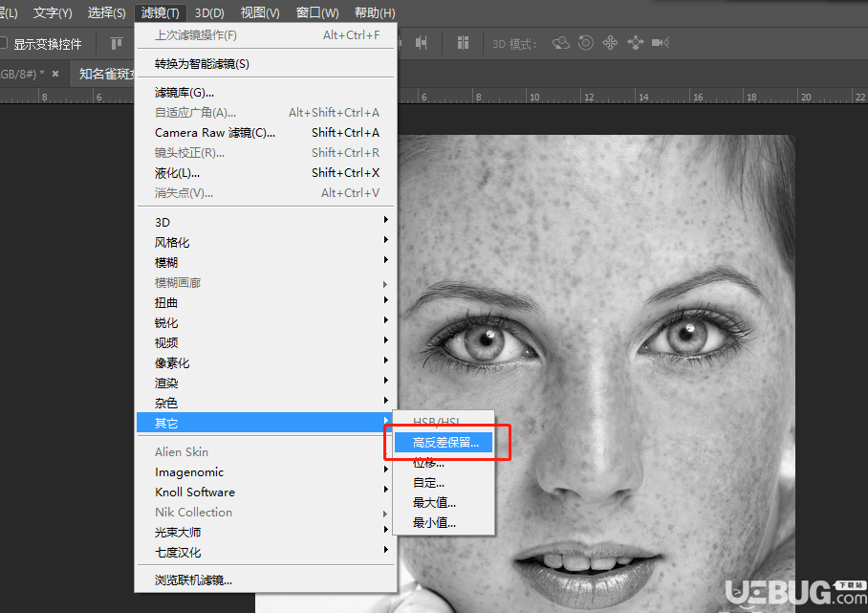Open the 窗口 menu in menu bar
This screenshot has width=868, height=613.
click(317, 12)
